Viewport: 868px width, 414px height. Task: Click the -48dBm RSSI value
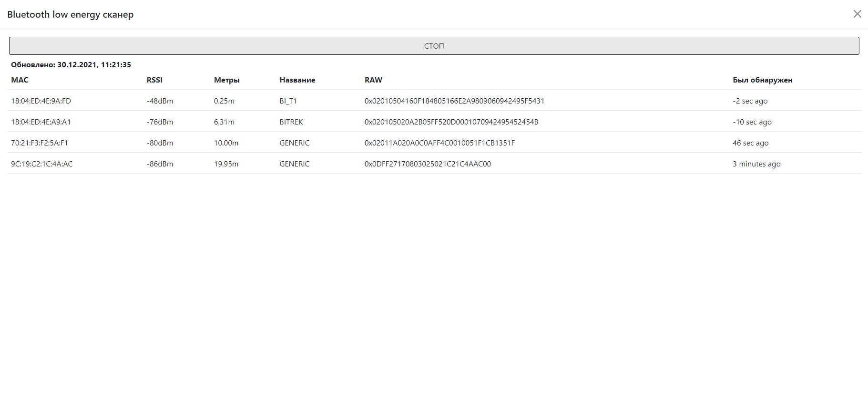point(160,101)
